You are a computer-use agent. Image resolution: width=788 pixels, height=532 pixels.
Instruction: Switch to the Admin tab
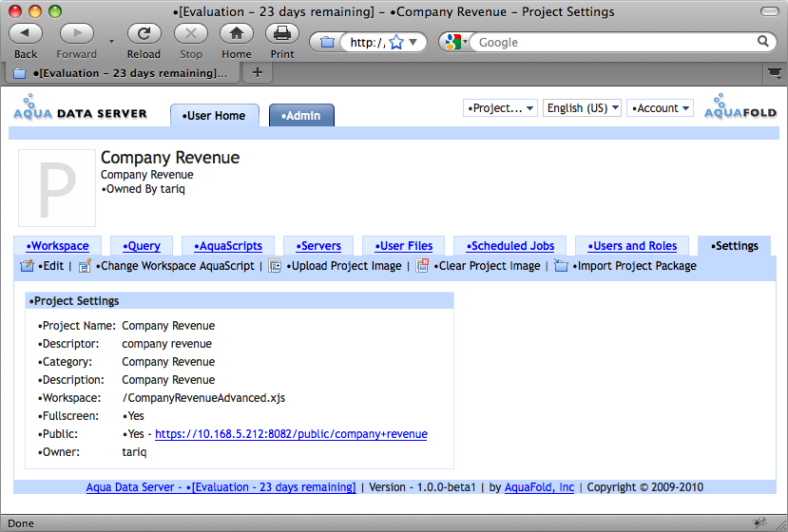coord(301,116)
